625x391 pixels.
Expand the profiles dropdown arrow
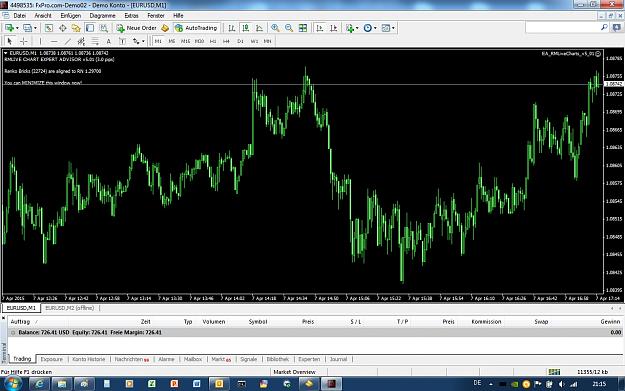pos(35,28)
